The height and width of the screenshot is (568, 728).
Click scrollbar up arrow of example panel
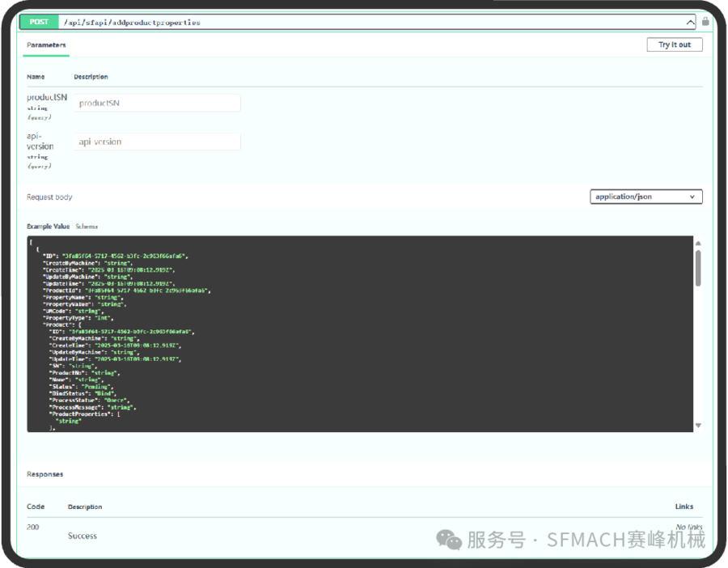pos(698,244)
